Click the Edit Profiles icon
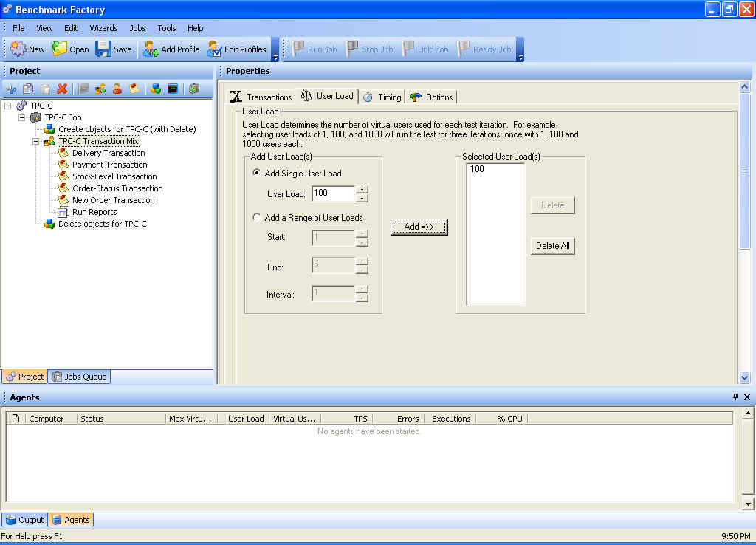 (236, 49)
